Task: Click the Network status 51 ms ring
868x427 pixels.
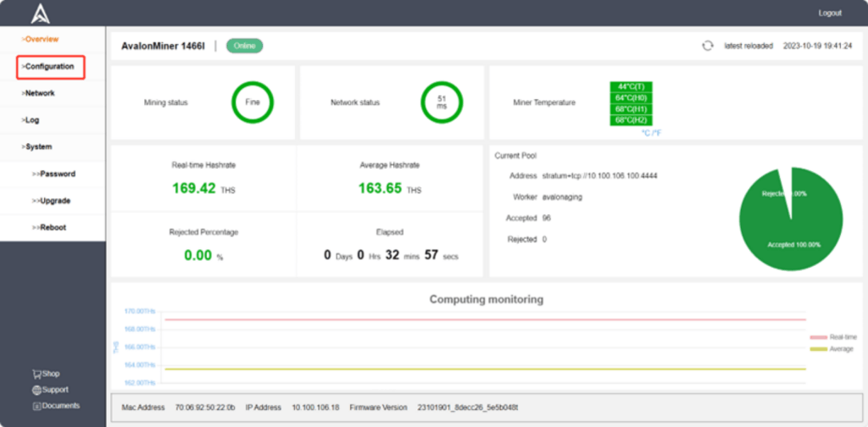Action: 442,103
